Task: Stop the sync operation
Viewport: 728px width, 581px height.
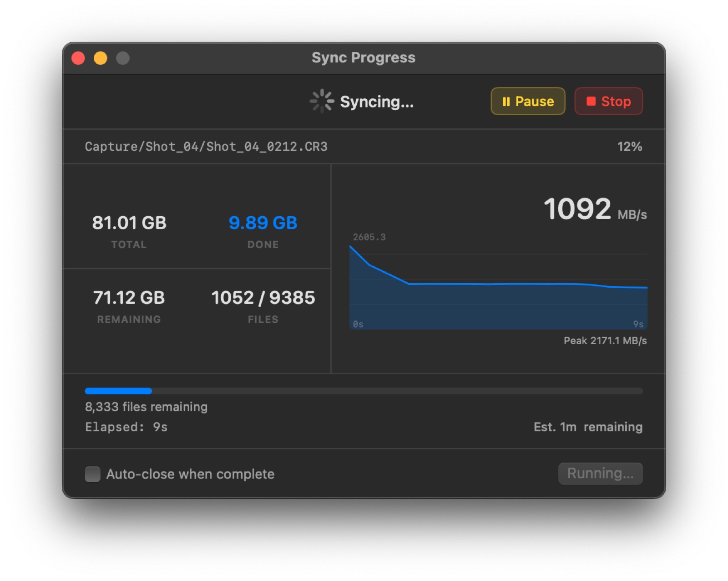Action: (608, 101)
